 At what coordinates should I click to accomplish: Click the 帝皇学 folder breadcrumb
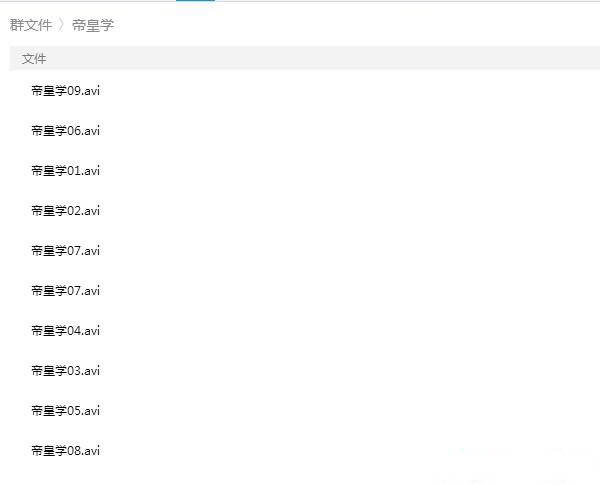click(93, 25)
